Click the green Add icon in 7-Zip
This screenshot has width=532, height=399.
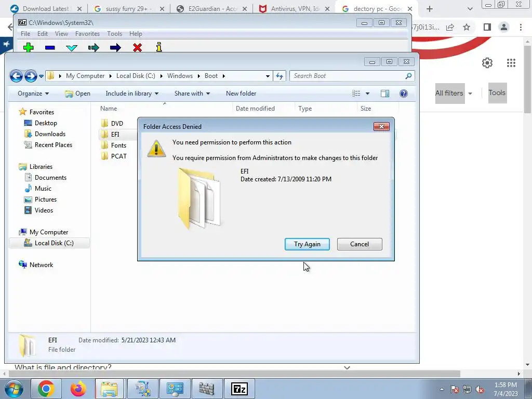(29, 47)
